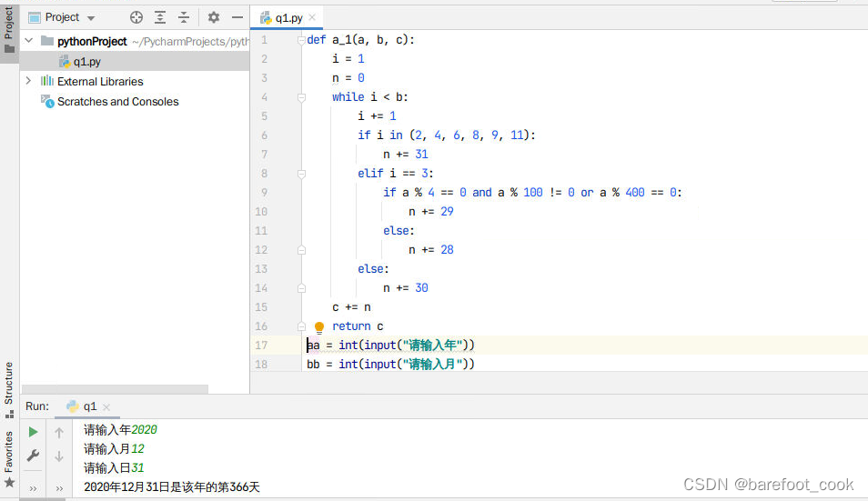
Task: Fold the while loop at line 4
Action: pyautogui.click(x=301, y=97)
